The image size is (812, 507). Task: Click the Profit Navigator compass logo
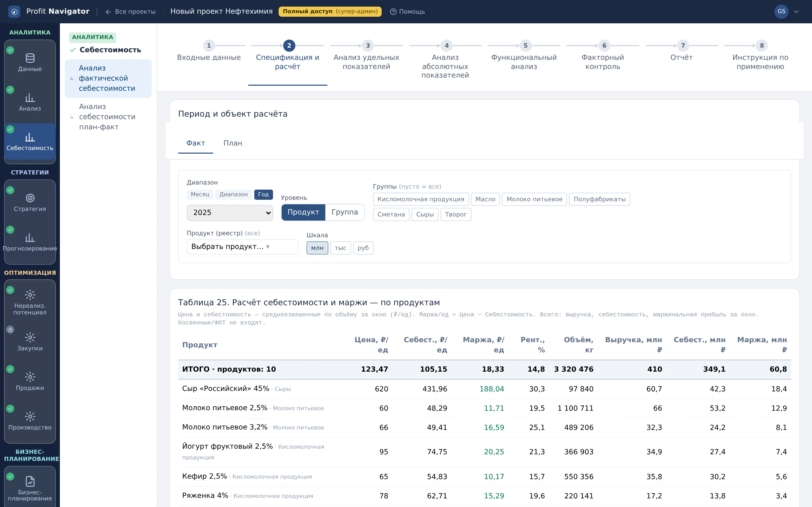click(14, 12)
